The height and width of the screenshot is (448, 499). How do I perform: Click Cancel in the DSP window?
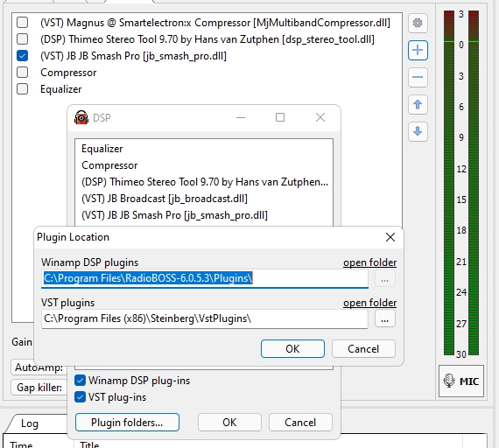(x=300, y=423)
